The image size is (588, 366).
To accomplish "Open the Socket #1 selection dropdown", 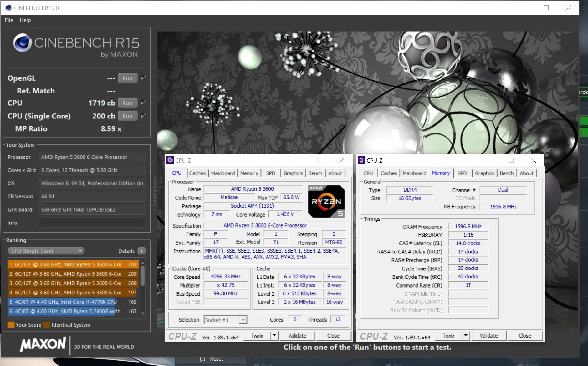I will click(x=225, y=320).
